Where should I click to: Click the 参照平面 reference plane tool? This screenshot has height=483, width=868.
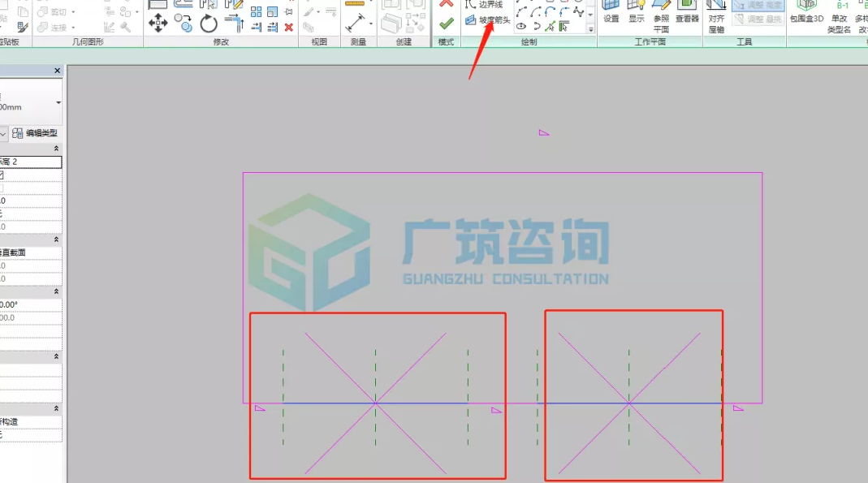(x=661, y=16)
